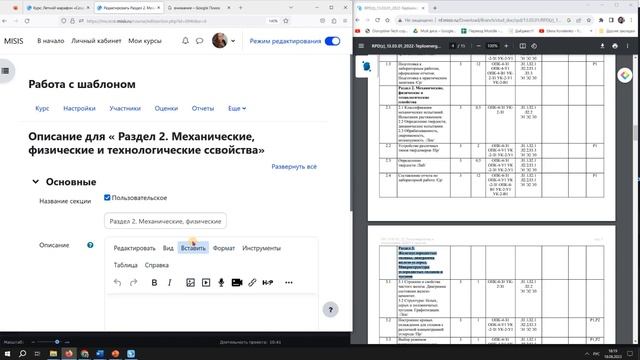Undo last edit in description editor
Screen dimensions: 640x360
(x=118, y=282)
